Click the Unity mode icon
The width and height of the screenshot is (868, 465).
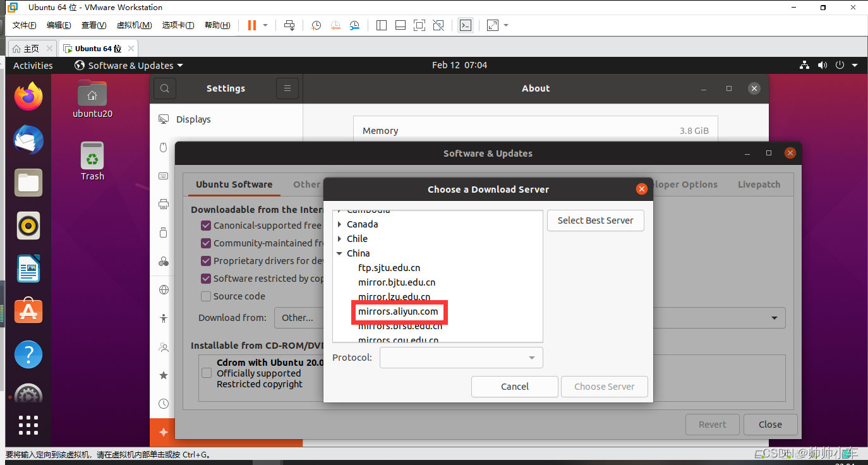(438, 25)
